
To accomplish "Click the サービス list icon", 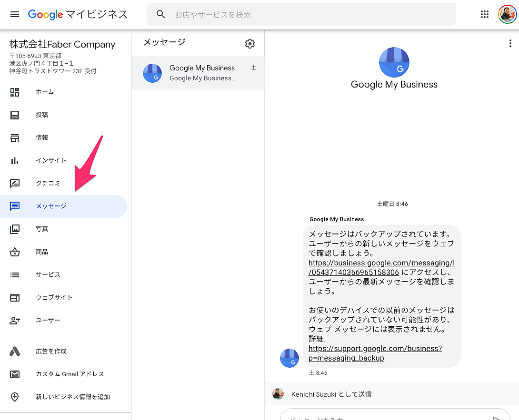I will tap(15, 275).
